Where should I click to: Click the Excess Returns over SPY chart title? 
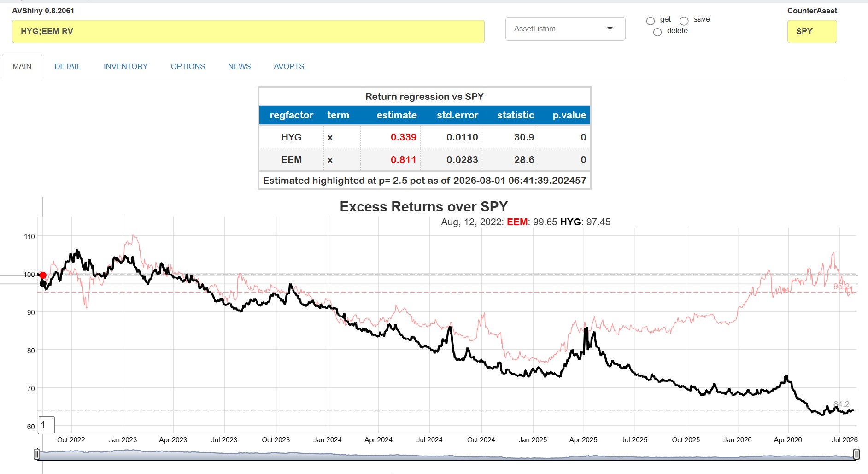tap(424, 206)
